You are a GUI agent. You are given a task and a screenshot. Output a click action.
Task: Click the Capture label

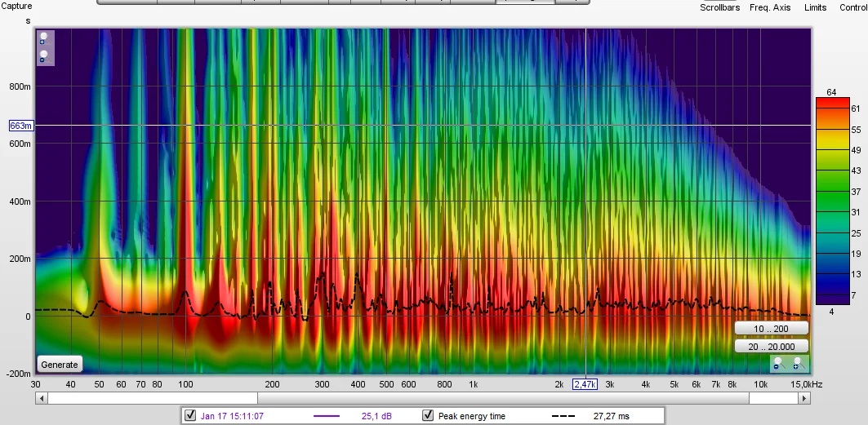16,6
